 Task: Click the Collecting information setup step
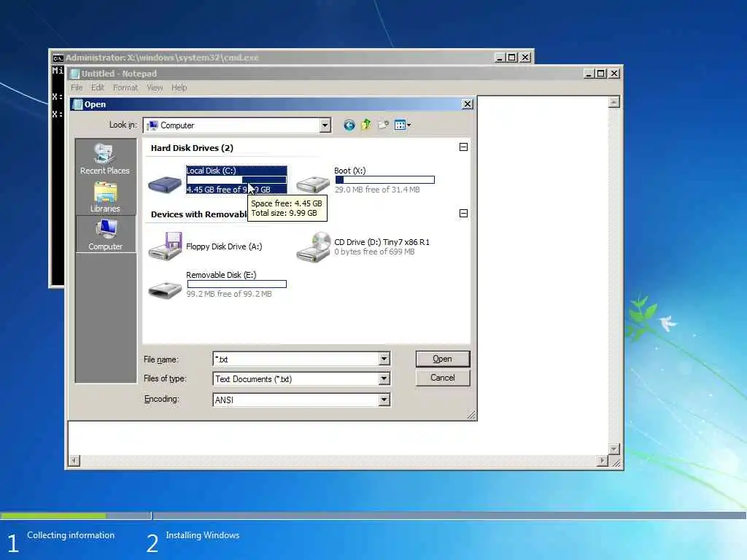[71, 535]
